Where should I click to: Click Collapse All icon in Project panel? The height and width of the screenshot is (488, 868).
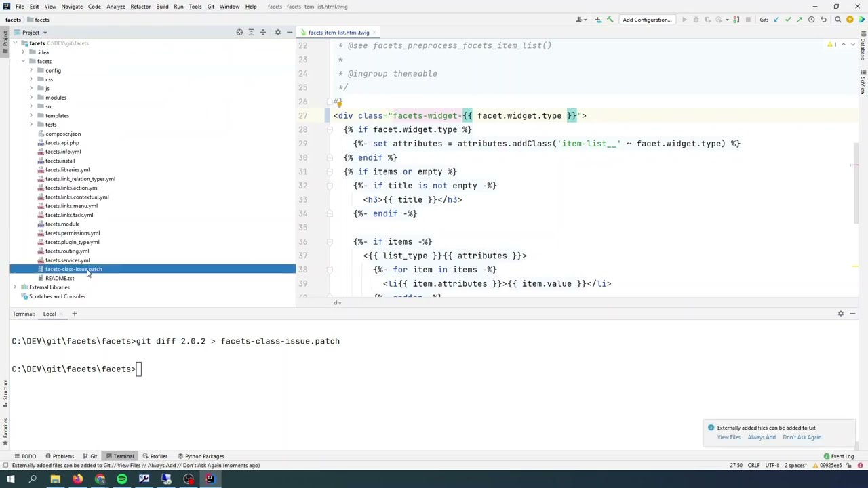tap(263, 32)
